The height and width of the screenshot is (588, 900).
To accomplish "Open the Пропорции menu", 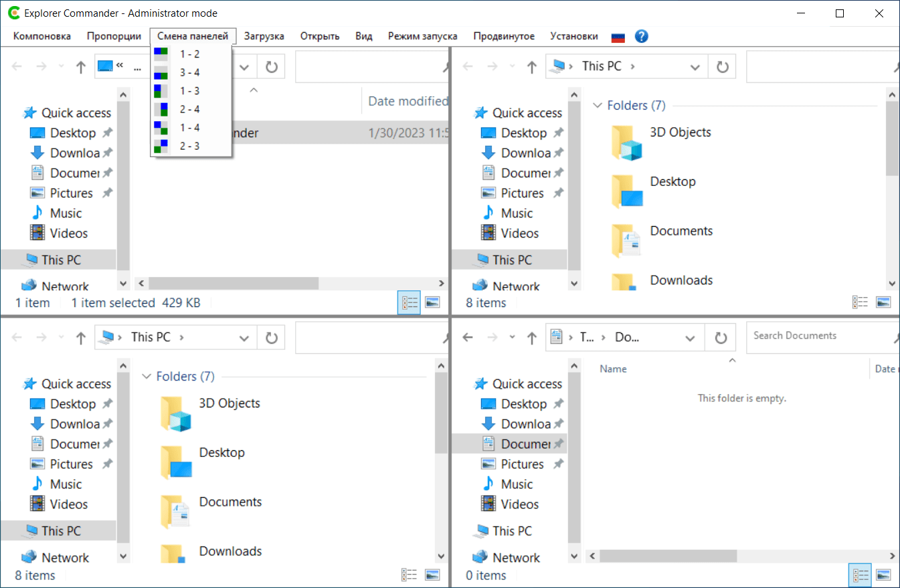I will click(x=114, y=36).
